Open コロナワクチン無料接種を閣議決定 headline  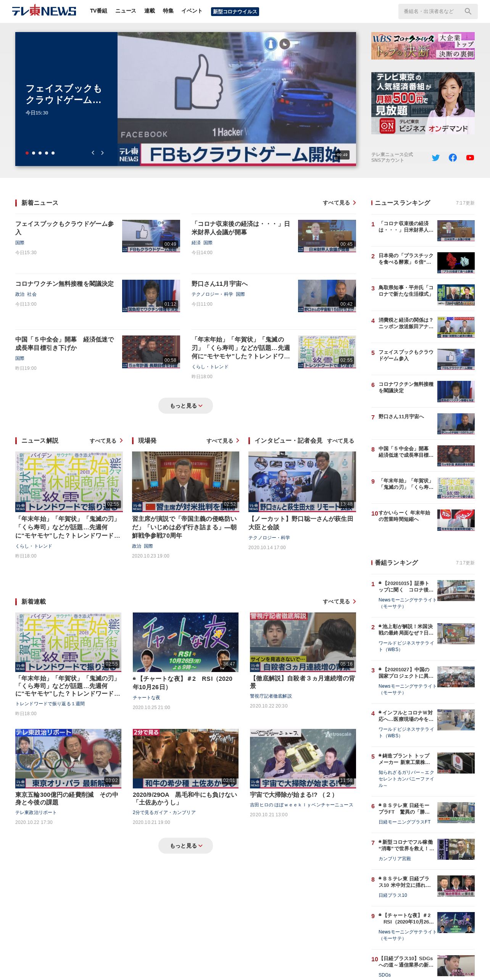[64, 284]
